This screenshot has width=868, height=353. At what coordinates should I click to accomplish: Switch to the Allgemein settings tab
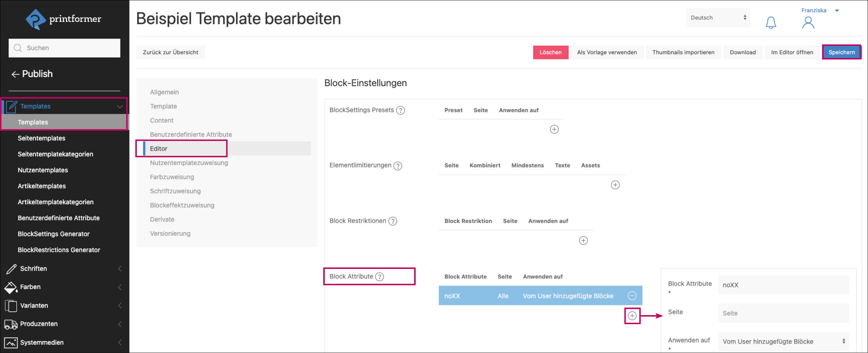click(x=164, y=92)
